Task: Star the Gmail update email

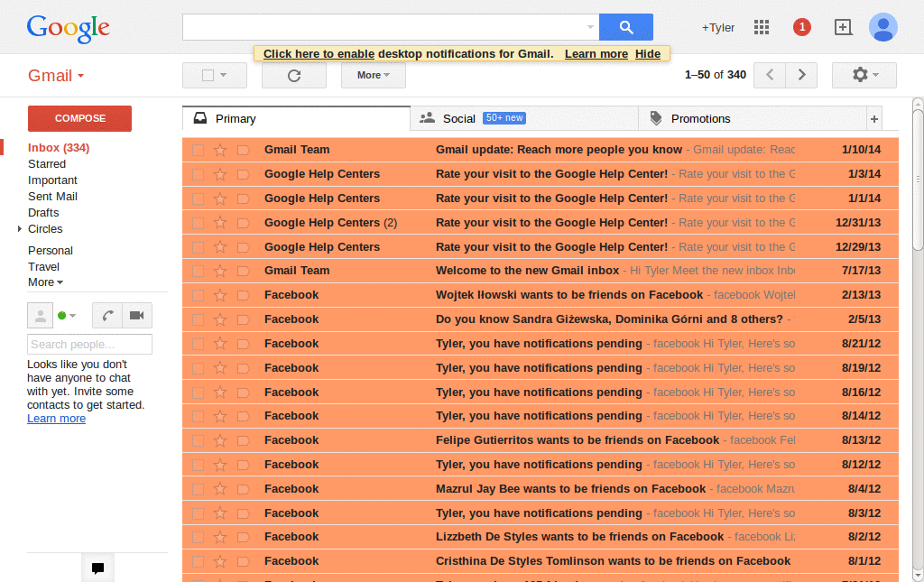Action: coord(220,150)
